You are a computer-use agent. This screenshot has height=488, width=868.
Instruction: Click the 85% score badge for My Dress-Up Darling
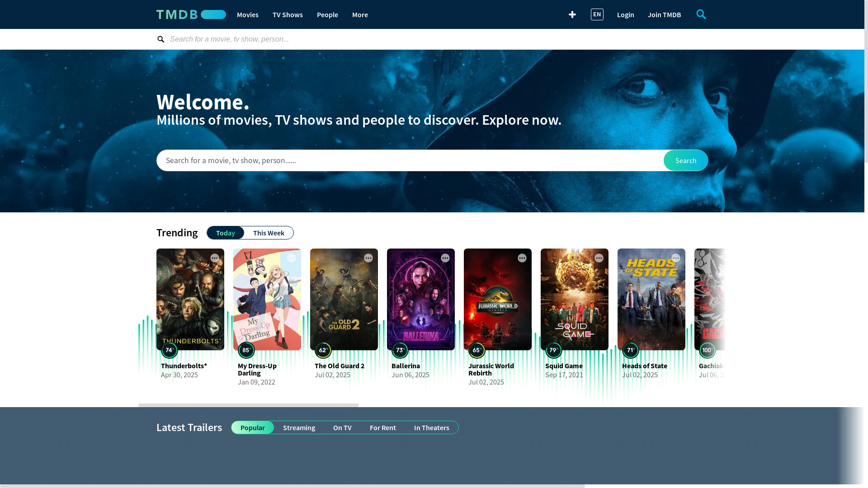click(x=246, y=350)
